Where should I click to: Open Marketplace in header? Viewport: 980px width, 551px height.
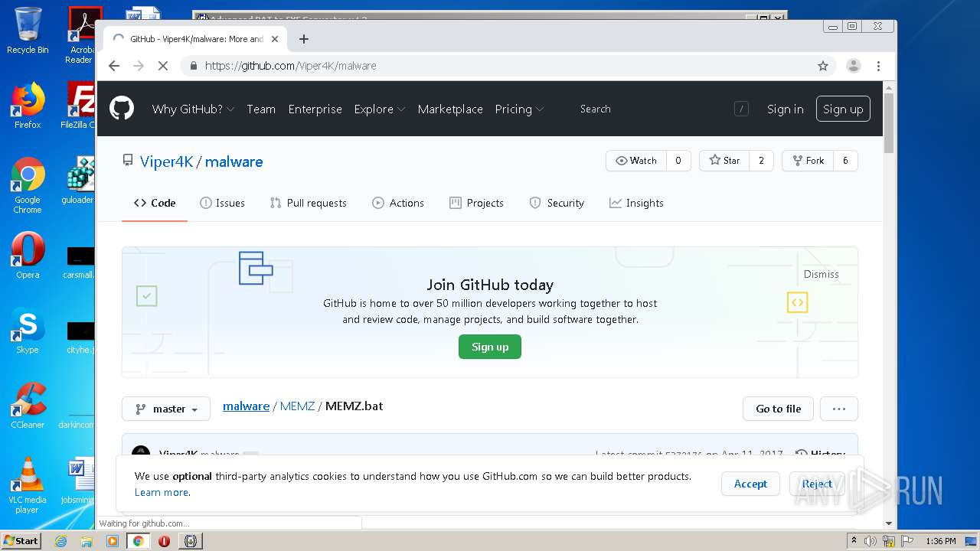(x=450, y=109)
